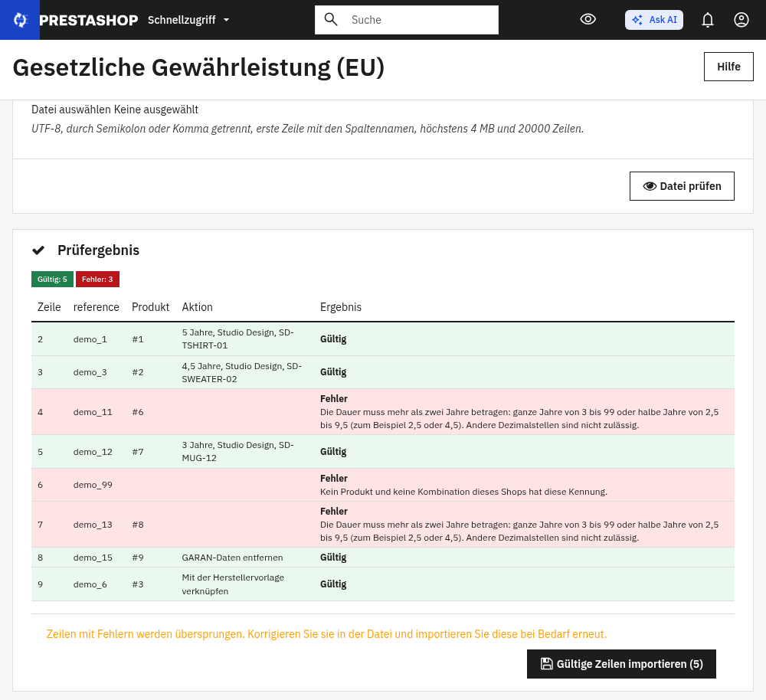Open the Ask AI assistant
This screenshot has height=700, width=766.
click(x=653, y=20)
